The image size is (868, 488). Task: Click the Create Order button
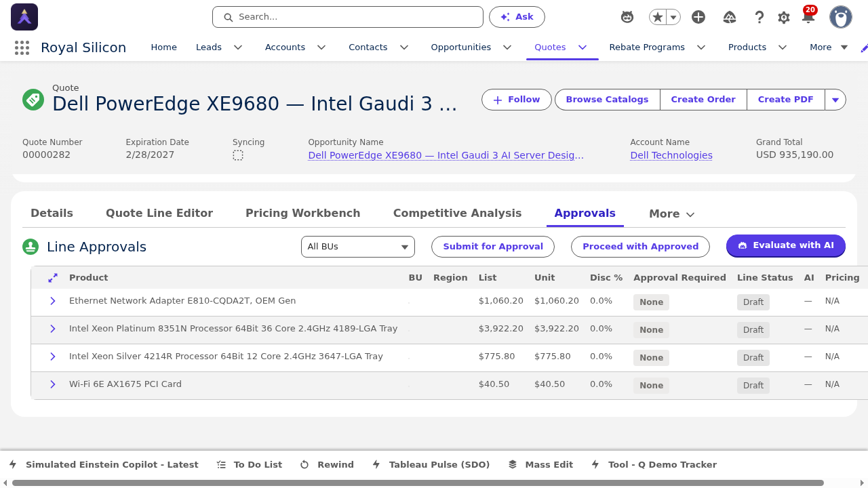[703, 100]
